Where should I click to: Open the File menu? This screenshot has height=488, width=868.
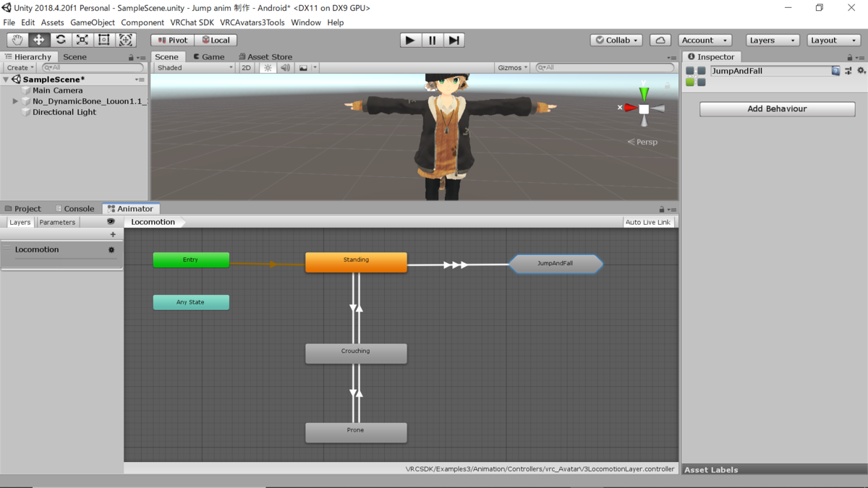pos(9,22)
